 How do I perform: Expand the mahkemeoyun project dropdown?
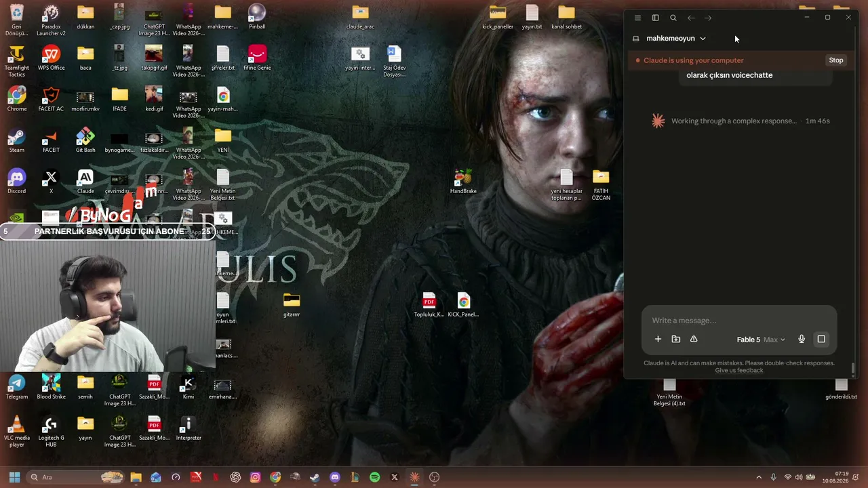click(675, 39)
